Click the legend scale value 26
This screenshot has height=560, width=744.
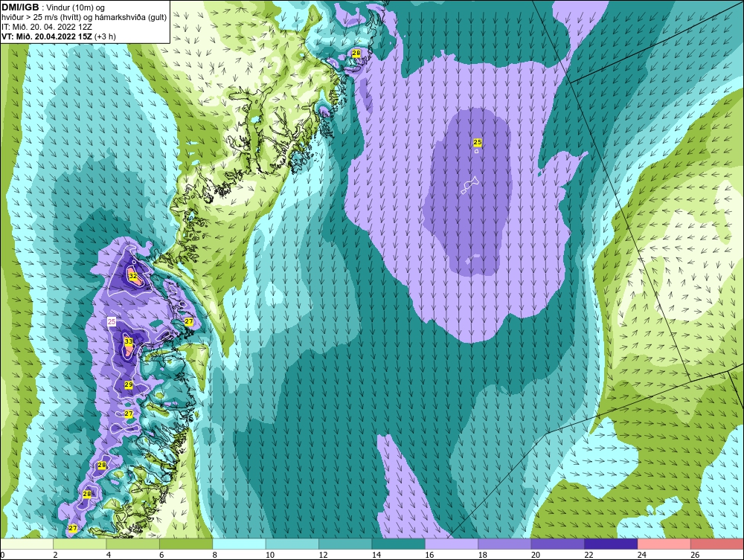click(x=695, y=555)
